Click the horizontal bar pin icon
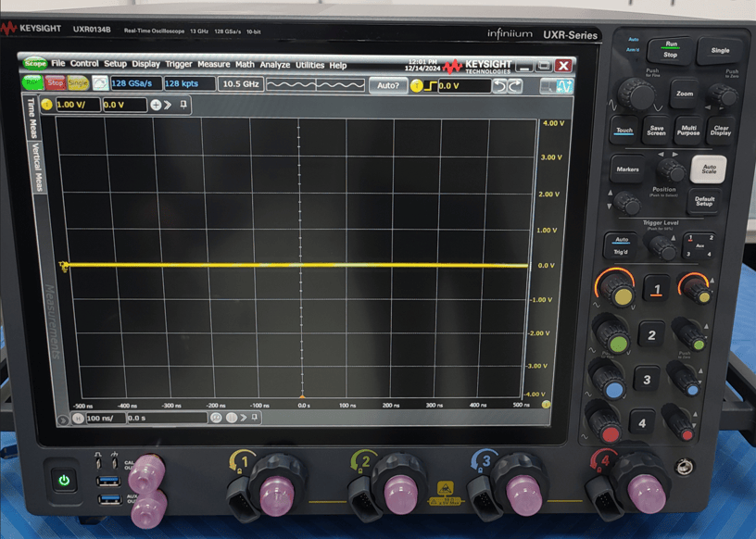 255,417
